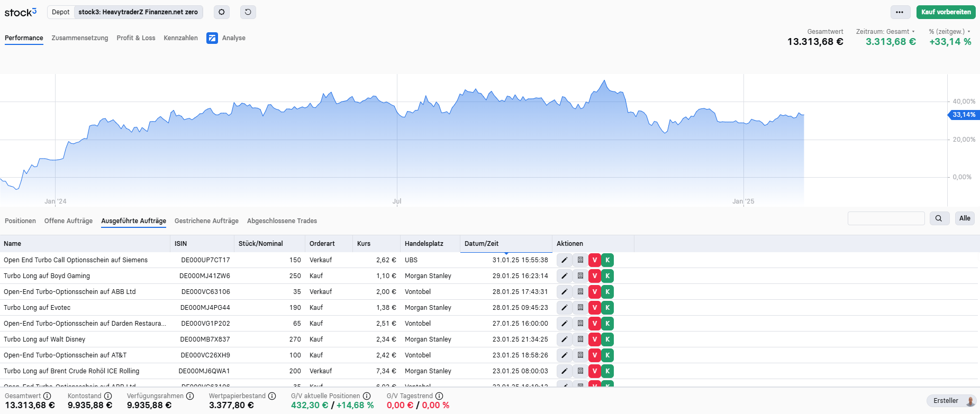Click inside the order search field
The width and height of the screenshot is (980, 414).
pos(886,218)
